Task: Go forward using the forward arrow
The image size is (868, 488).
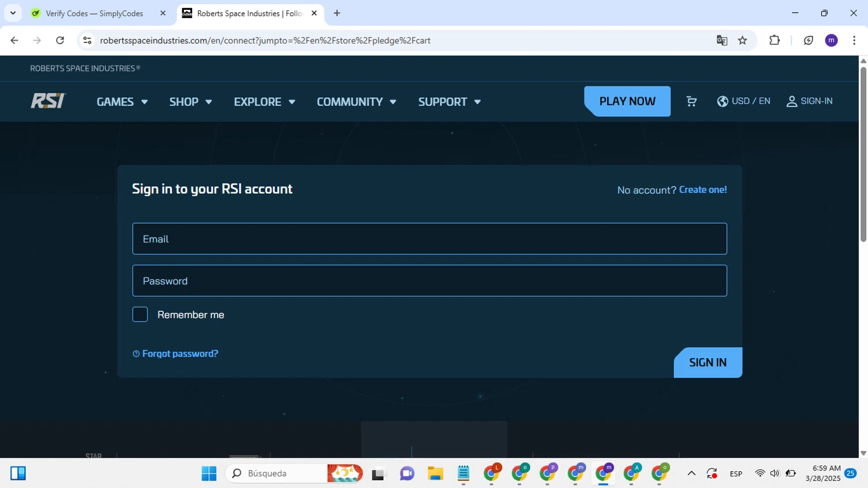Action: coord(37,41)
